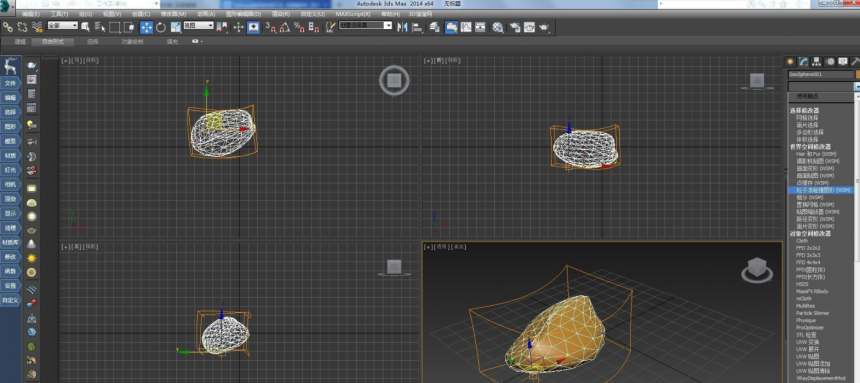Click the Align tool icon
The image size is (860, 383).
[417, 26]
